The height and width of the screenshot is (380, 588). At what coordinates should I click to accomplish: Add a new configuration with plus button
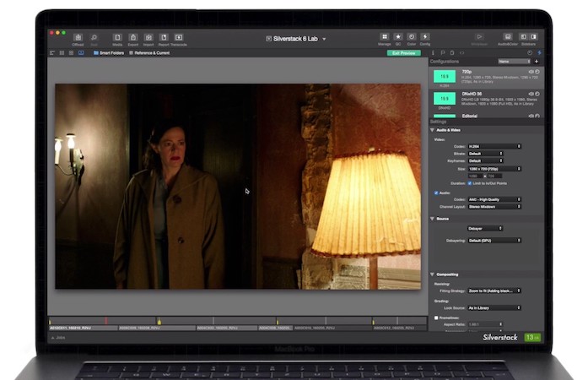coord(537,61)
